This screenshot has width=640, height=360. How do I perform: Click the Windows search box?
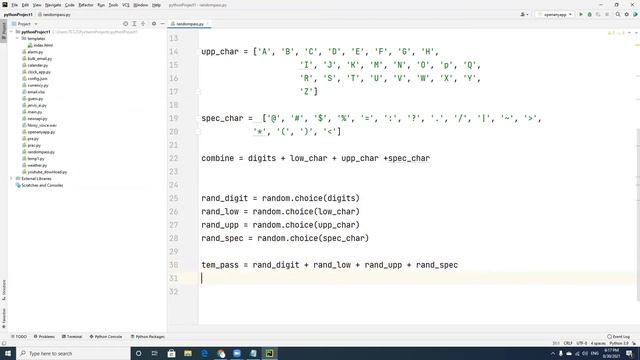pos(73,353)
